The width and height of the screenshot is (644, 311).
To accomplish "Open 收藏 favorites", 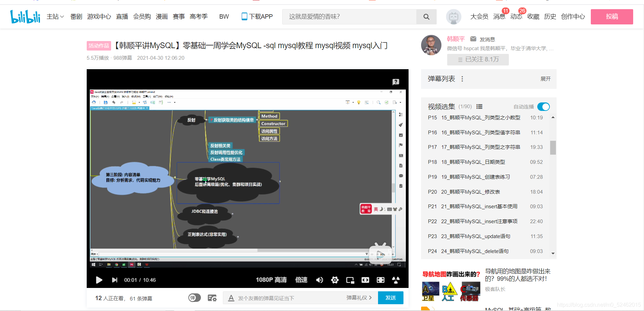I will click(x=533, y=17).
